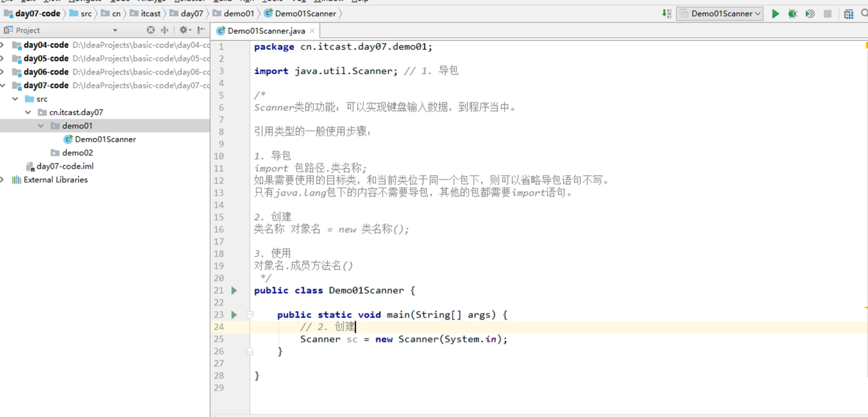Collapse the demo01 package folder
The width and height of the screenshot is (868, 417).
click(x=41, y=126)
